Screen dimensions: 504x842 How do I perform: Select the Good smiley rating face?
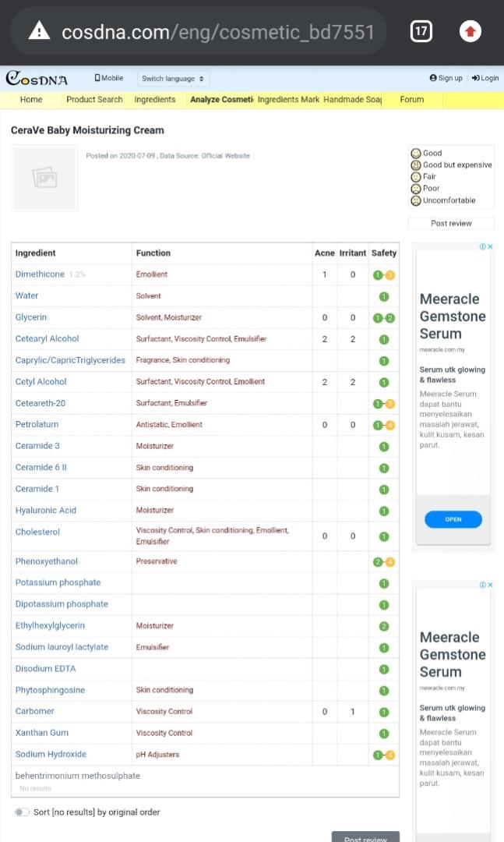coord(416,154)
